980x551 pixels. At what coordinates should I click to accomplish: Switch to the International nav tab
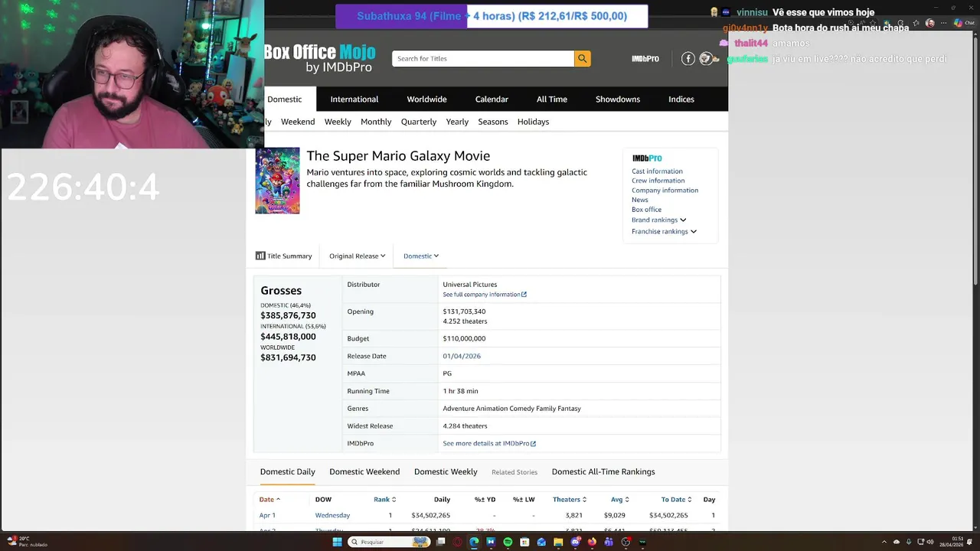[354, 99]
